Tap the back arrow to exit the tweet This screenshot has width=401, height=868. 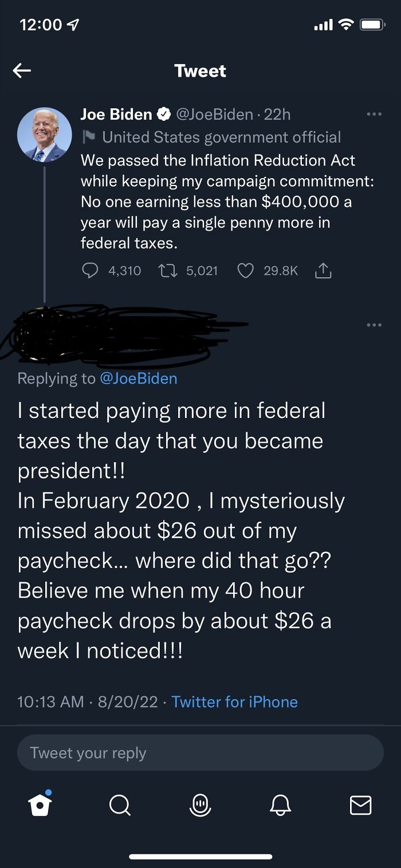pos(22,70)
